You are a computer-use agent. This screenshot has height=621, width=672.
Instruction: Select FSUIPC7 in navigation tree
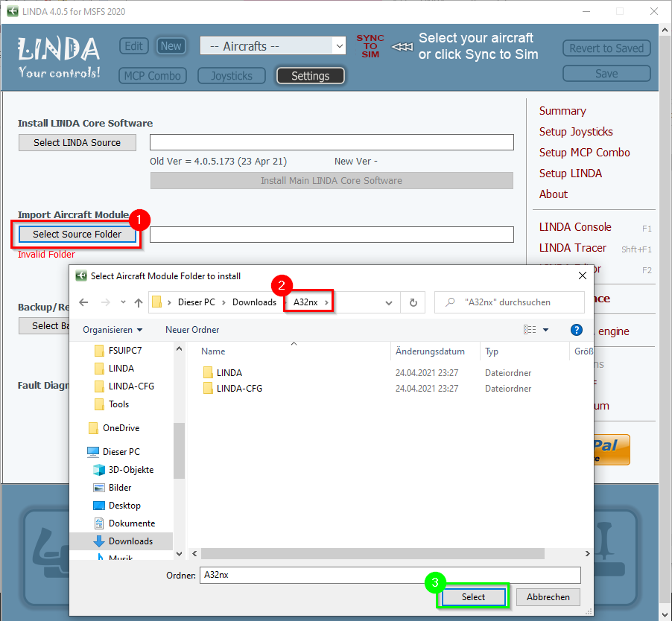click(124, 350)
